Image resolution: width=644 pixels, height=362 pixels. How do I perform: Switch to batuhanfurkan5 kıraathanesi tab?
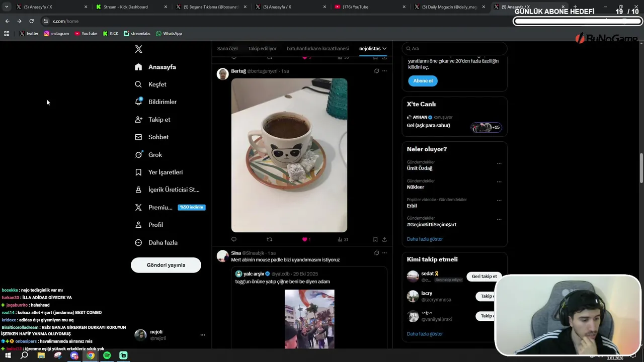click(x=317, y=48)
